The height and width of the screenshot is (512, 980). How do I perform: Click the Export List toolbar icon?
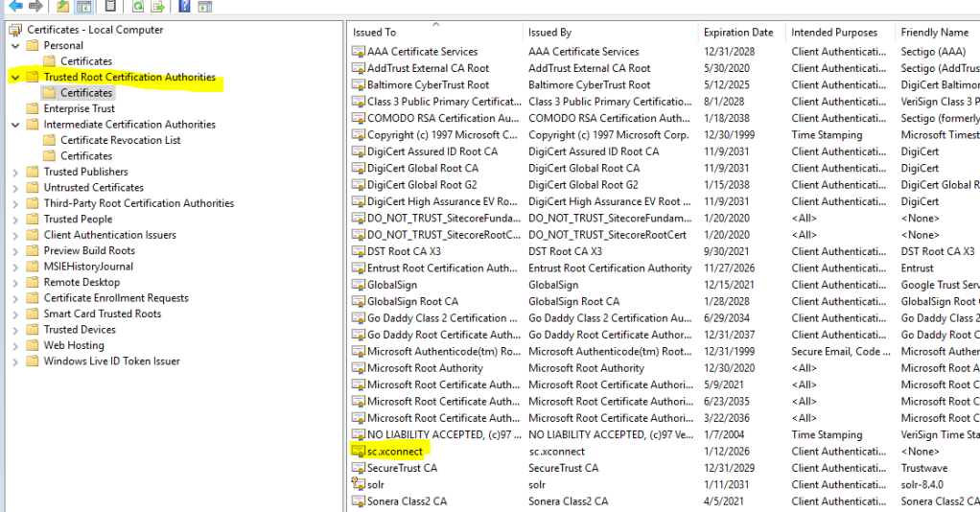pyautogui.click(x=157, y=7)
